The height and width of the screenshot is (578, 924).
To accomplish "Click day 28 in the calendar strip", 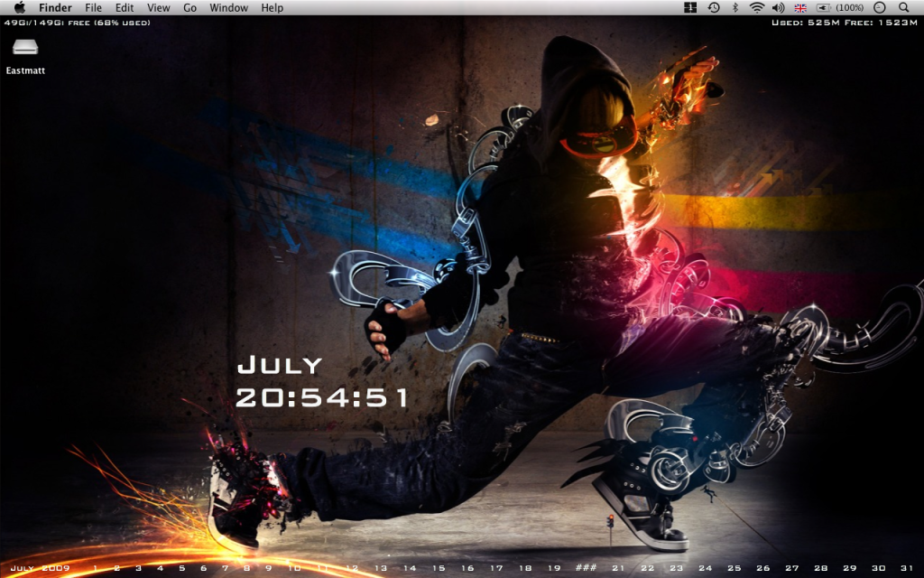I will 821,568.
